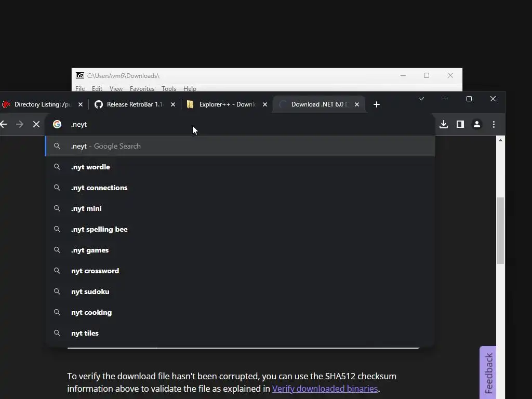
Task: Minimize the Chrome browser window
Action: [445, 99]
